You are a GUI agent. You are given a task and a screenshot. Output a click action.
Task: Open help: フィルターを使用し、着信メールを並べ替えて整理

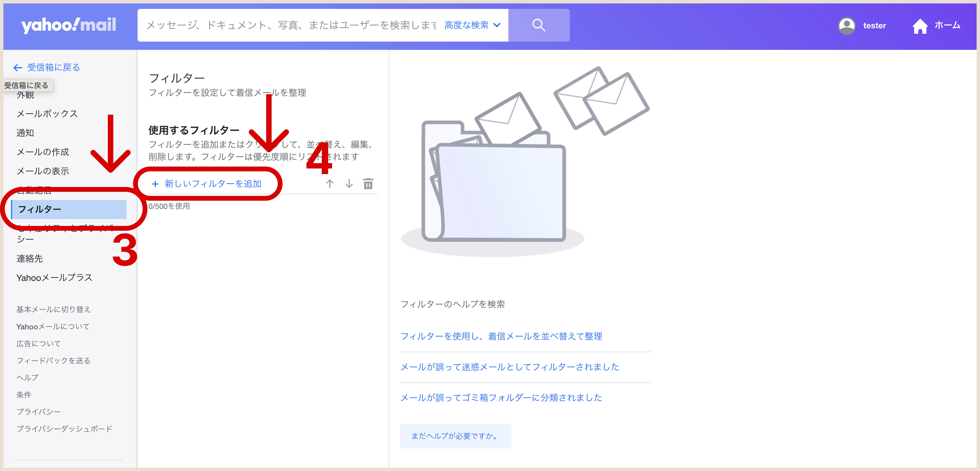pos(501,336)
